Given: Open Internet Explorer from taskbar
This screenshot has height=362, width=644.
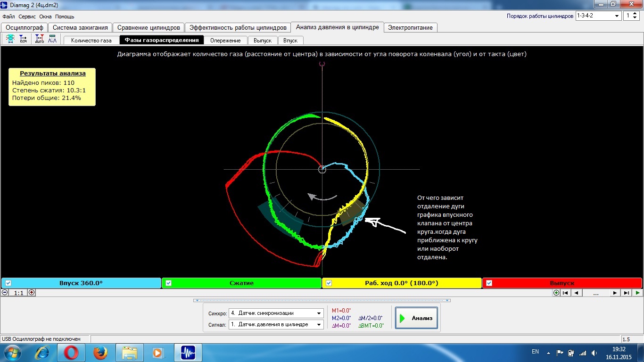Looking at the screenshot, I should coord(43,352).
